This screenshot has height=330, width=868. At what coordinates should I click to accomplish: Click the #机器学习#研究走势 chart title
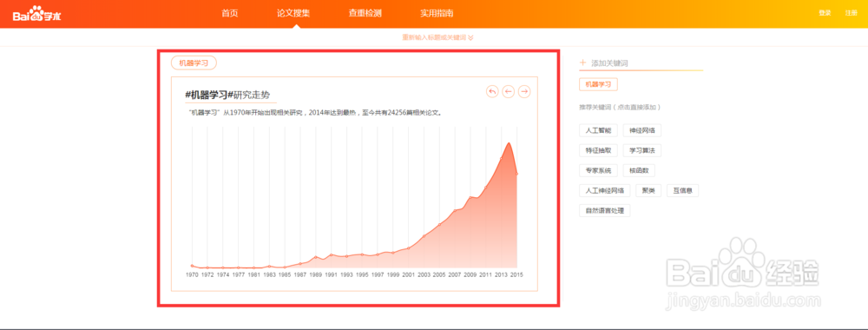(x=228, y=95)
